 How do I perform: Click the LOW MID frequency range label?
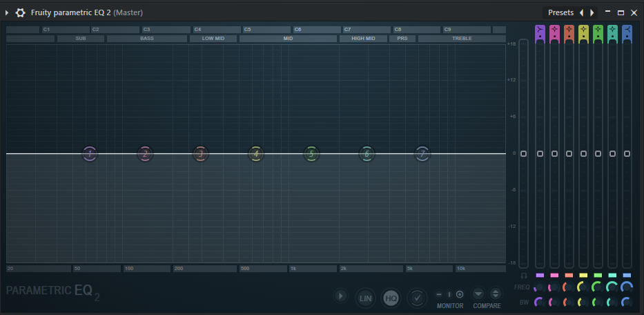pos(213,39)
